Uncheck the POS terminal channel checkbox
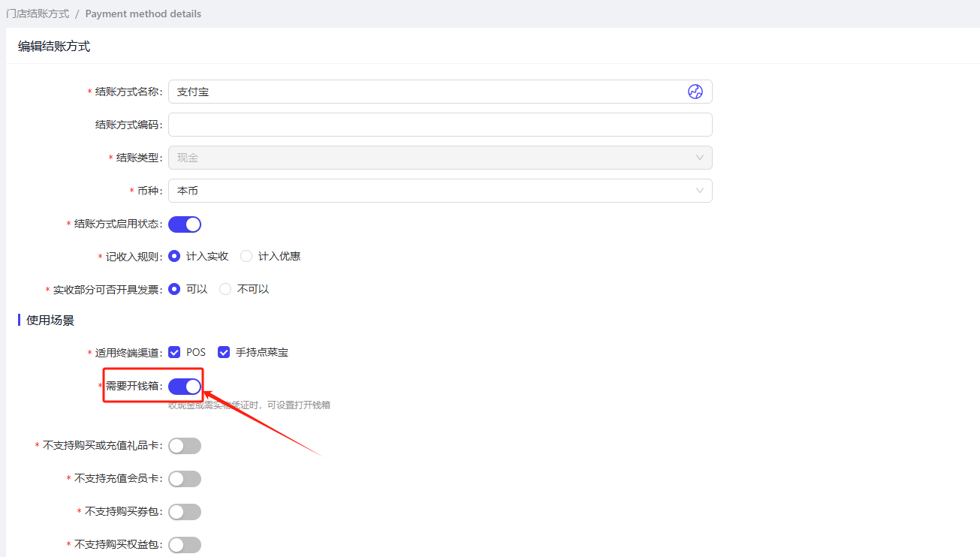This screenshot has height=557, width=980. (174, 352)
